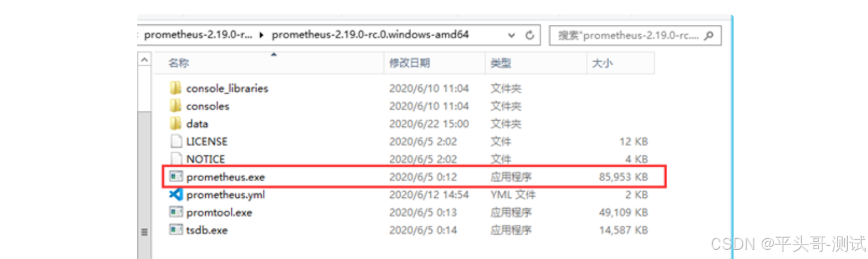Open the address bar history dropdown

click(x=511, y=35)
